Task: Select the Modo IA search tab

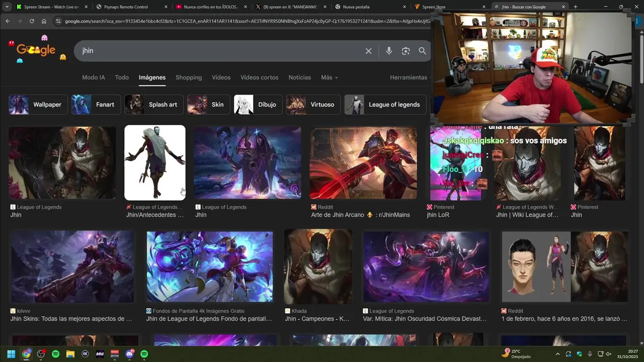Action: (x=94, y=77)
